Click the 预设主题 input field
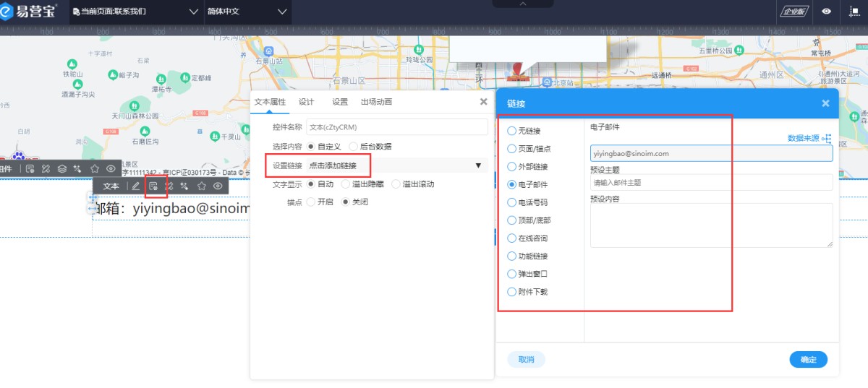 tap(711, 183)
